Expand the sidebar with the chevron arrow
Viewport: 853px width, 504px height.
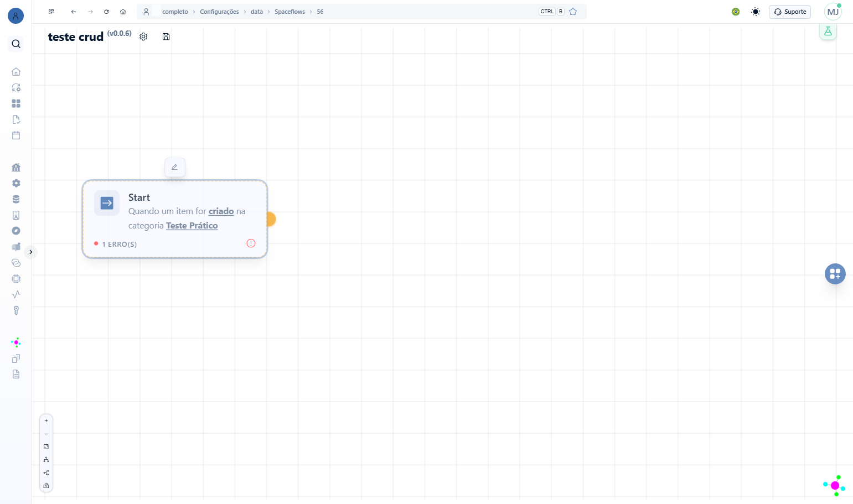click(x=31, y=252)
